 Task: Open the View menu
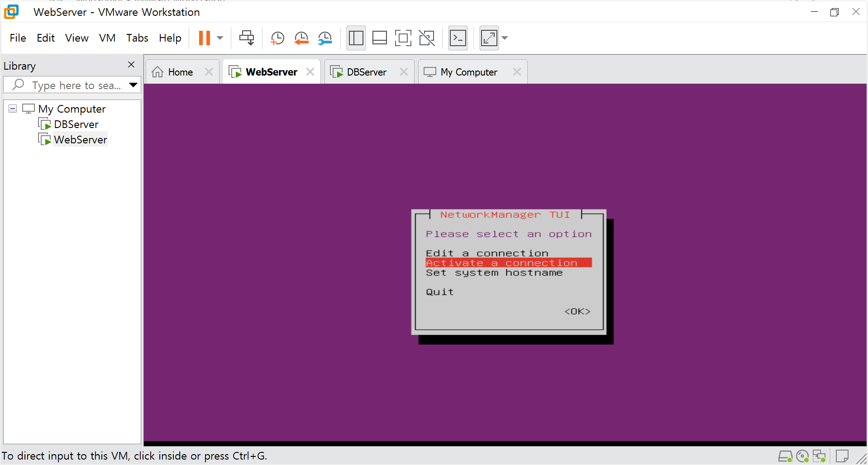(x=77, y=38)
